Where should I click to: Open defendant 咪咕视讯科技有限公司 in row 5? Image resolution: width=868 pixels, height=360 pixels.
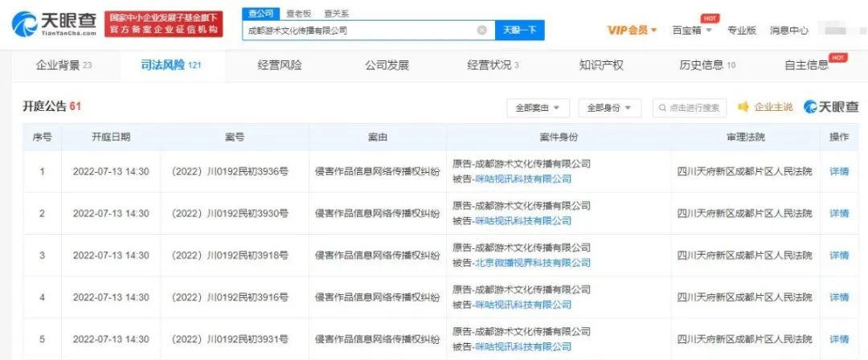pyautogui.click(x=523, y=346)
